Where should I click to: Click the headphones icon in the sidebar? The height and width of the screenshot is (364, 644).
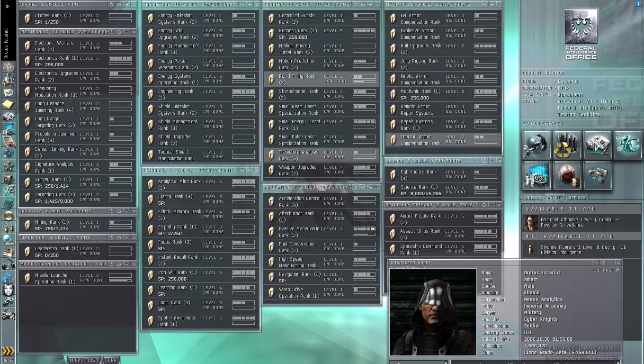pyautogui.click(x=9, y=264)
